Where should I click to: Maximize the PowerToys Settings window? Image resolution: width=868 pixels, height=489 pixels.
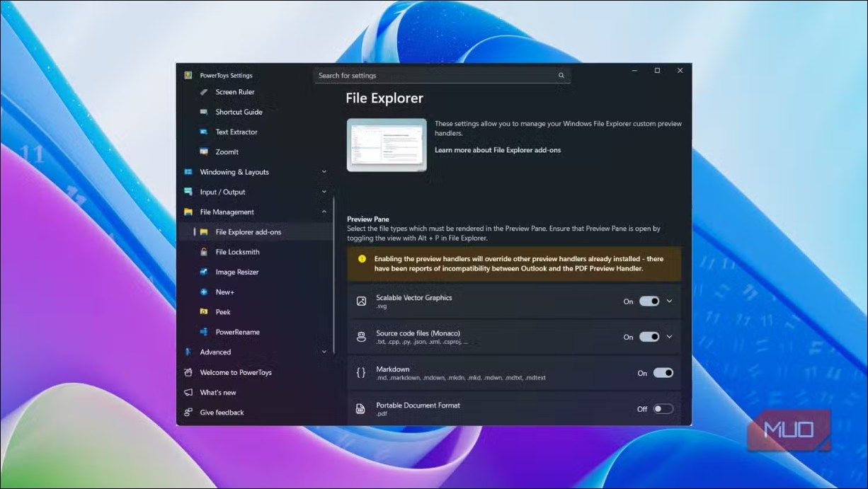(x=657, y=71)
